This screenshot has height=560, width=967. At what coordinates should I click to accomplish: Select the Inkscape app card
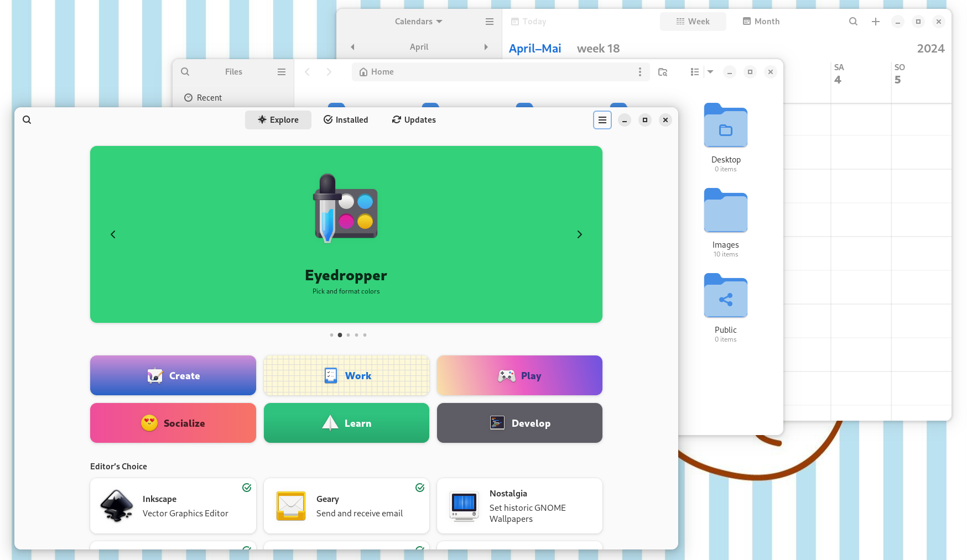173,506
